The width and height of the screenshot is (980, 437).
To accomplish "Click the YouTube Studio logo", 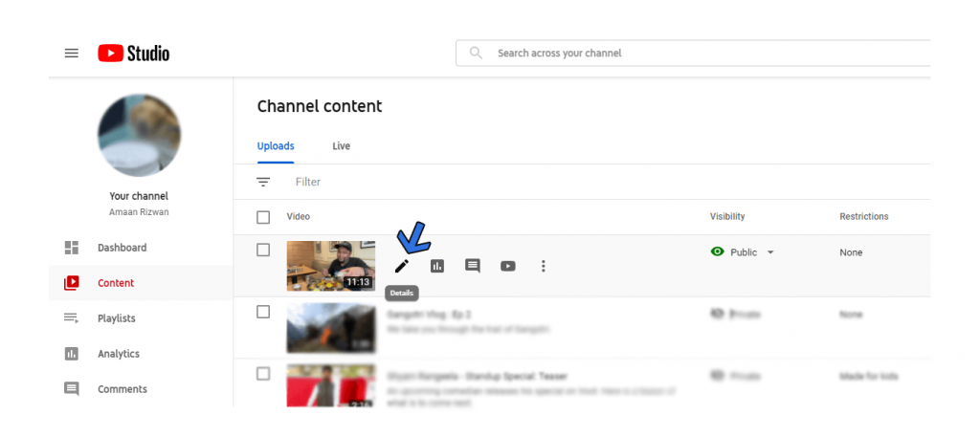I will 133,53.
